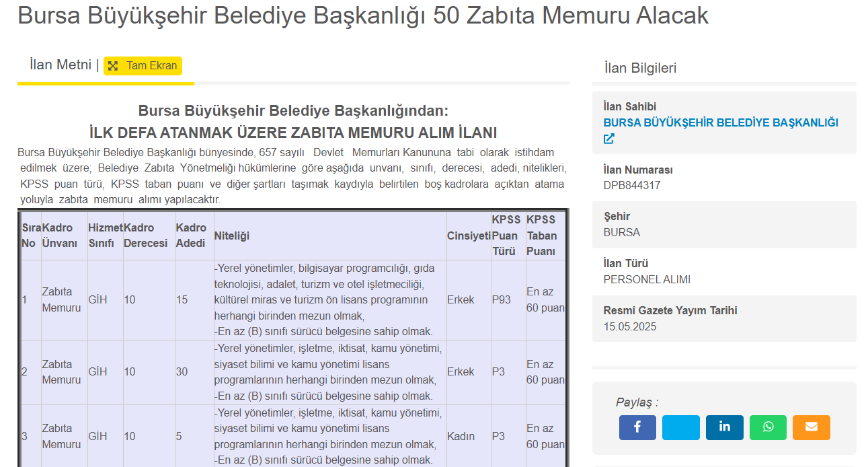The image size is (868, 467).
Task: Click the publication date 15.05.2025
Action: pos(630,327)
